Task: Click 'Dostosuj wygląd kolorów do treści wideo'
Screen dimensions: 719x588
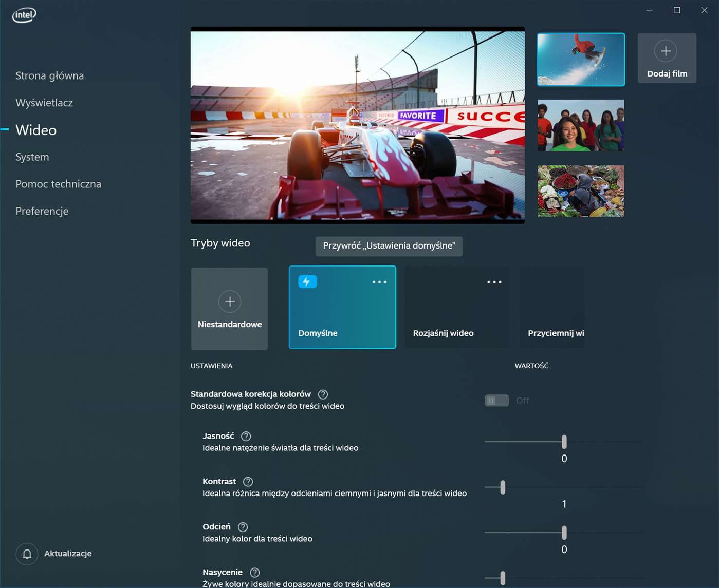Action: point(268,406)
